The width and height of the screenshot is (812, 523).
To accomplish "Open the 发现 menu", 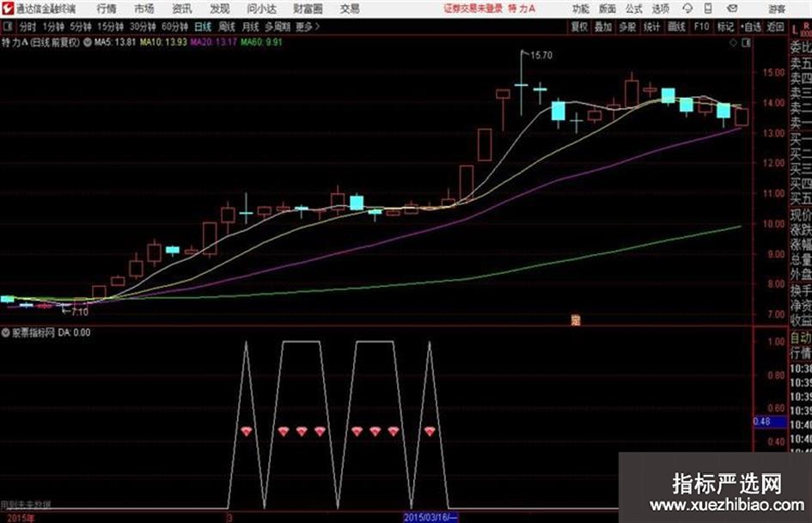I will coord(220,9).
